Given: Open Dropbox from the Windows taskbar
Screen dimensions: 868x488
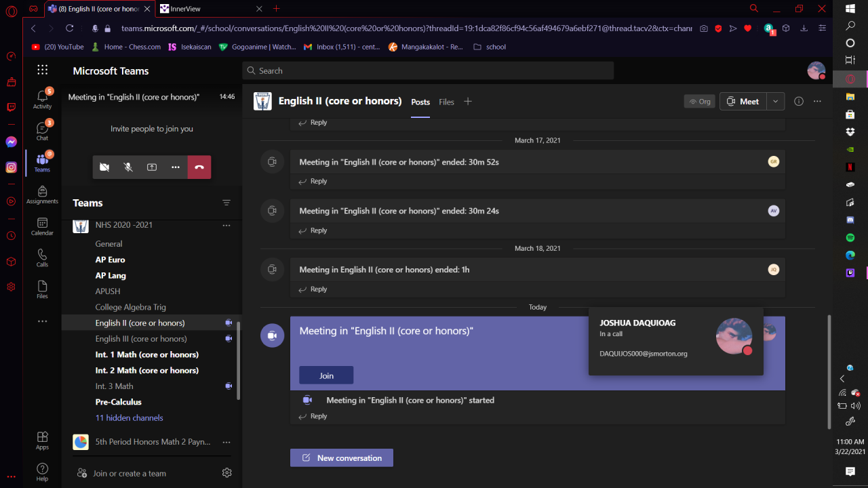Looking at the screenshot, I should (x=850, y=131).
